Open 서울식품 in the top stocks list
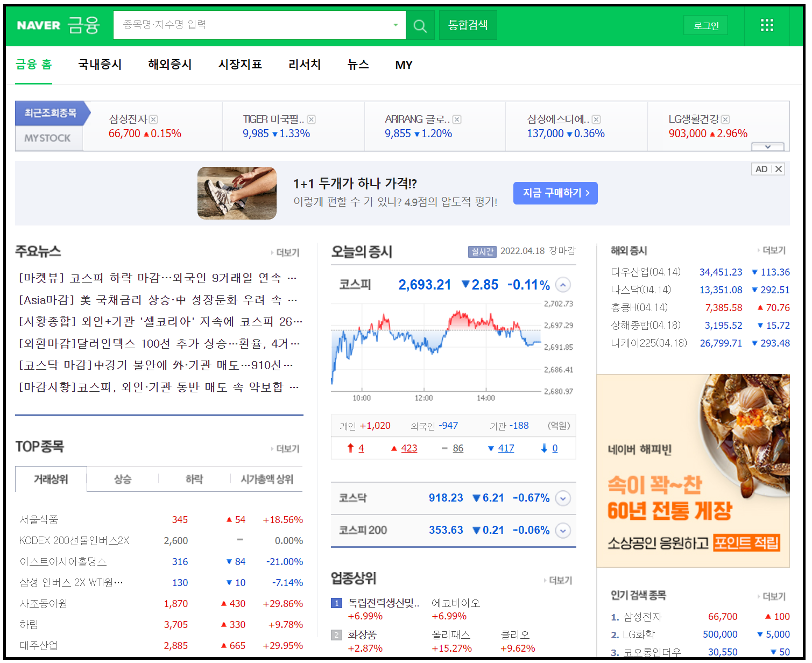The width and height of the screenshot is (812, 663). coord(39,520)
